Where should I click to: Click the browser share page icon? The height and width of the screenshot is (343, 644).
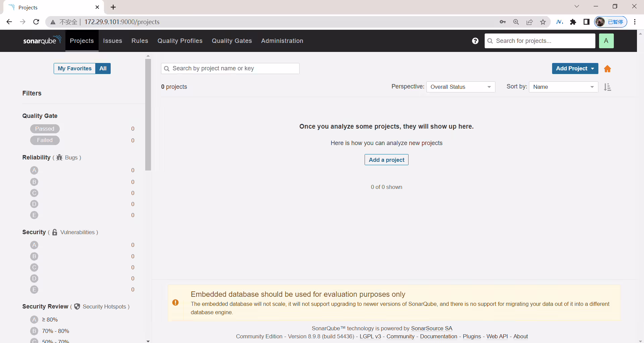point(530,22)
